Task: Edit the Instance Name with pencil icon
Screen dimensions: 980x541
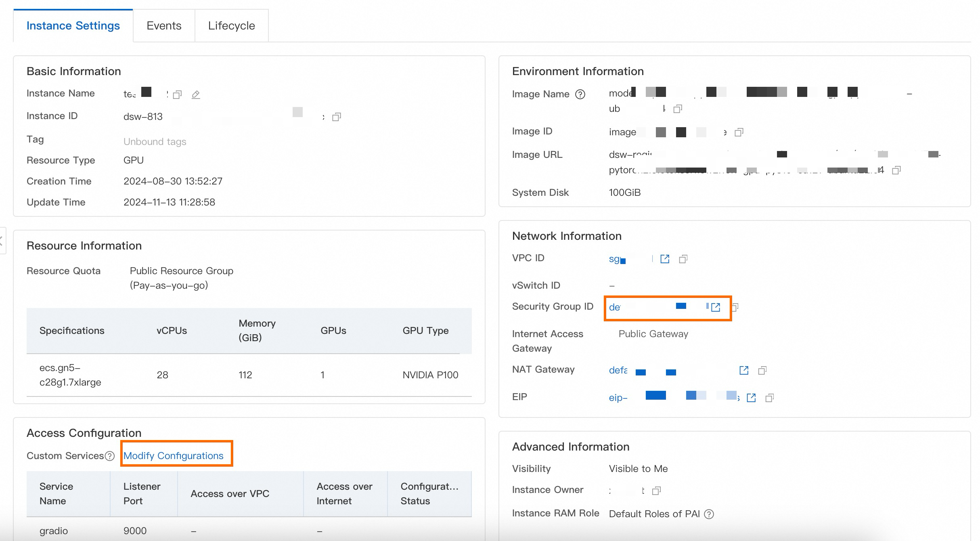Action: (x=196, y=94)
